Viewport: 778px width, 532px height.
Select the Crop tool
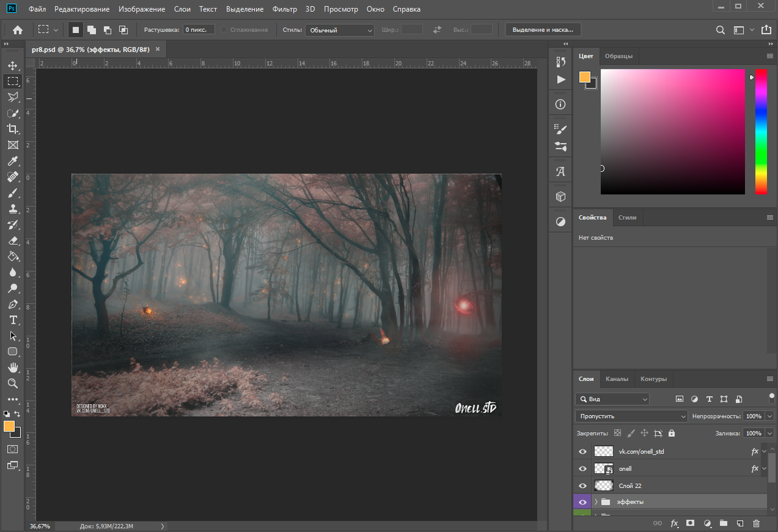(x=13, y=129)
